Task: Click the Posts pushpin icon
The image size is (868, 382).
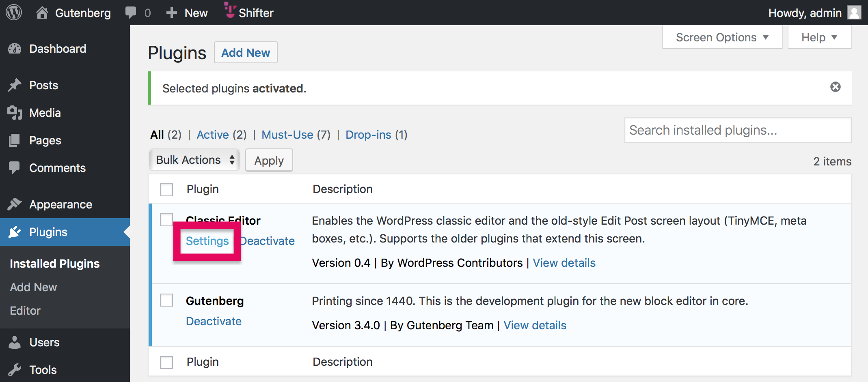Action: pyautogui.click(x=15, y=85)
